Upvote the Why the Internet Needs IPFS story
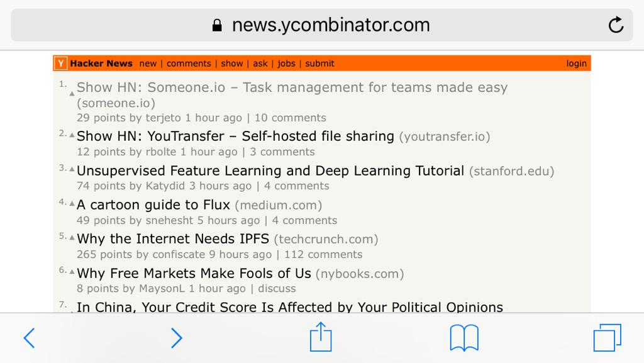Image resolution: width=644 pixels, height=363 pixels. click(72, 237)
